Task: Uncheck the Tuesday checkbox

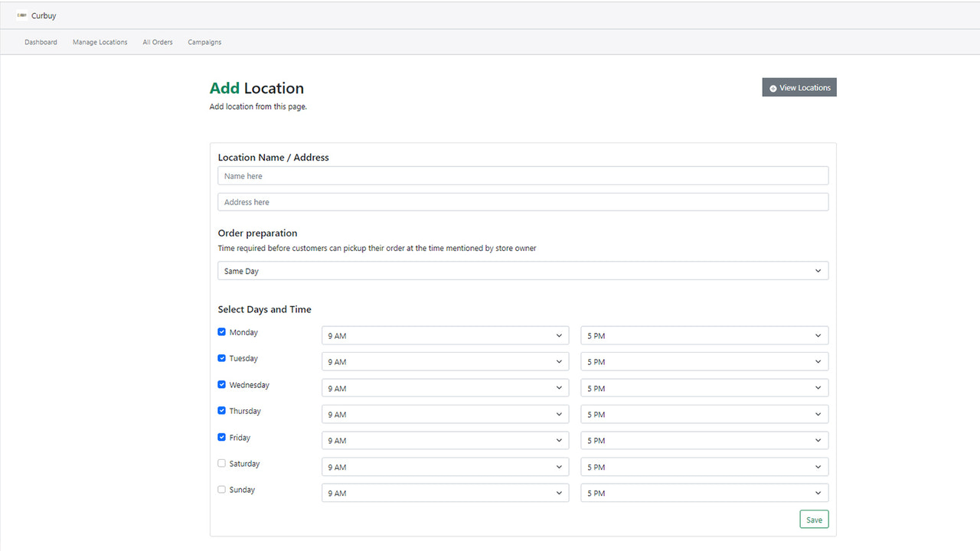Action: point(222,358)
